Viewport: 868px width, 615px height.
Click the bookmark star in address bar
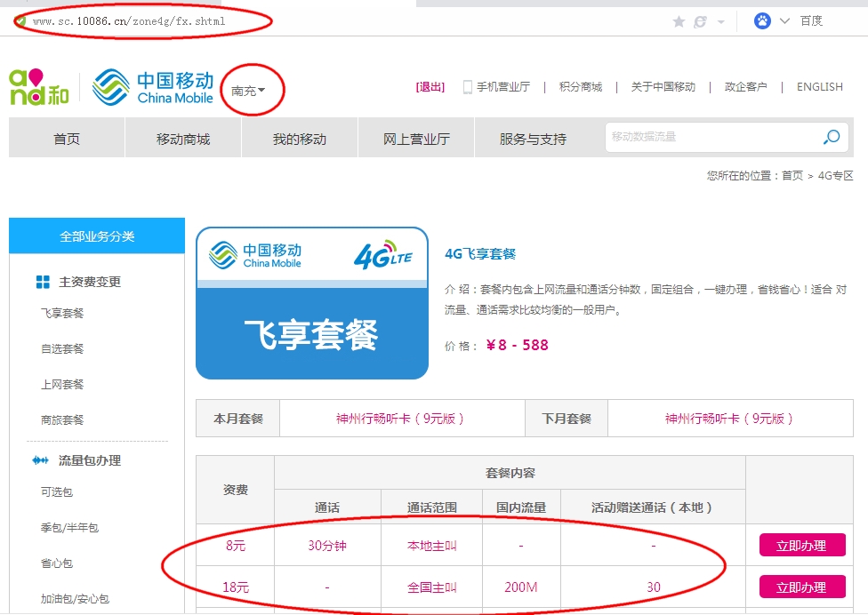tap(679, 21)
